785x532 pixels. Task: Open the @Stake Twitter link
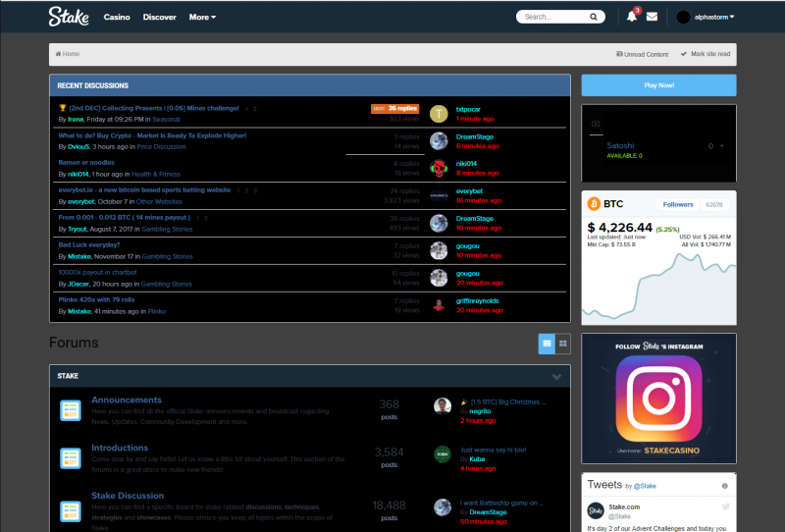coord(645,486)
